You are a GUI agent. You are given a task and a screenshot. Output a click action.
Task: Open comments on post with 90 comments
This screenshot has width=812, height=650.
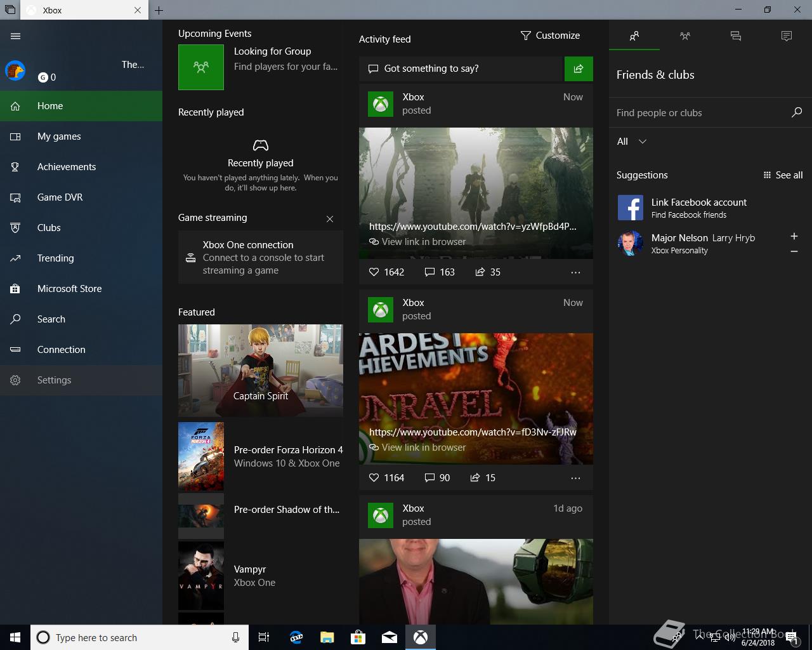pyautogui.click(x=437, y=478)
